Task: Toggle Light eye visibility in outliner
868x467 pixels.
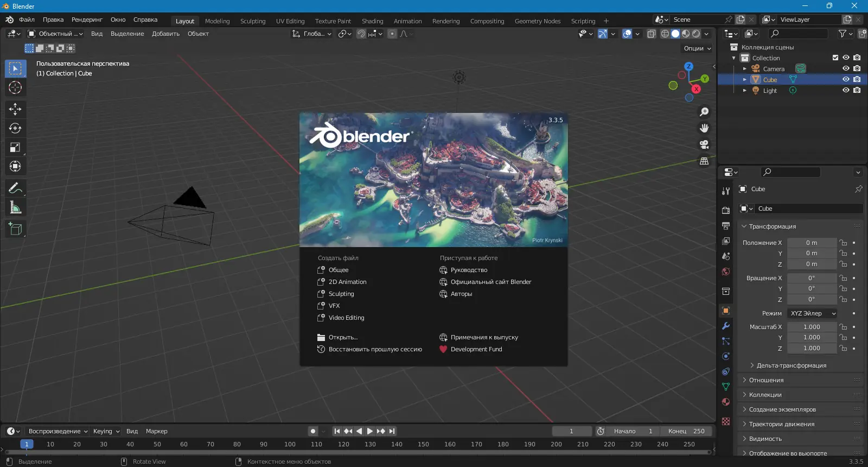Action: (846, 90)
